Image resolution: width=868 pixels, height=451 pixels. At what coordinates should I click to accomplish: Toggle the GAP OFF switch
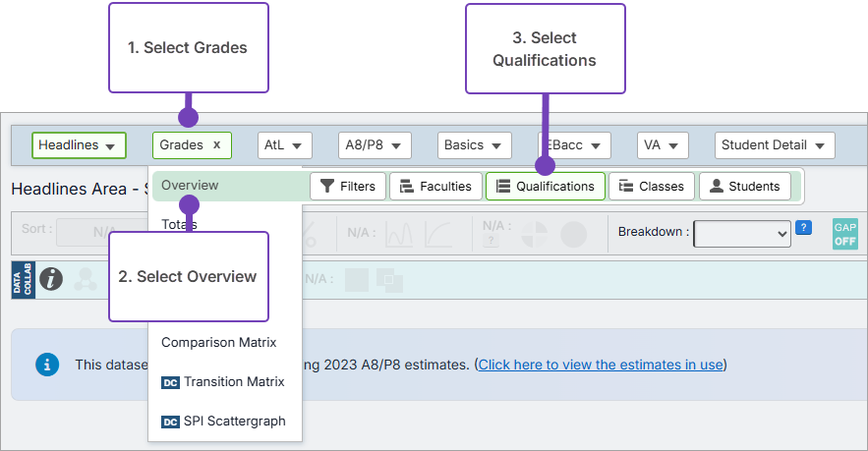pos(844,234)
